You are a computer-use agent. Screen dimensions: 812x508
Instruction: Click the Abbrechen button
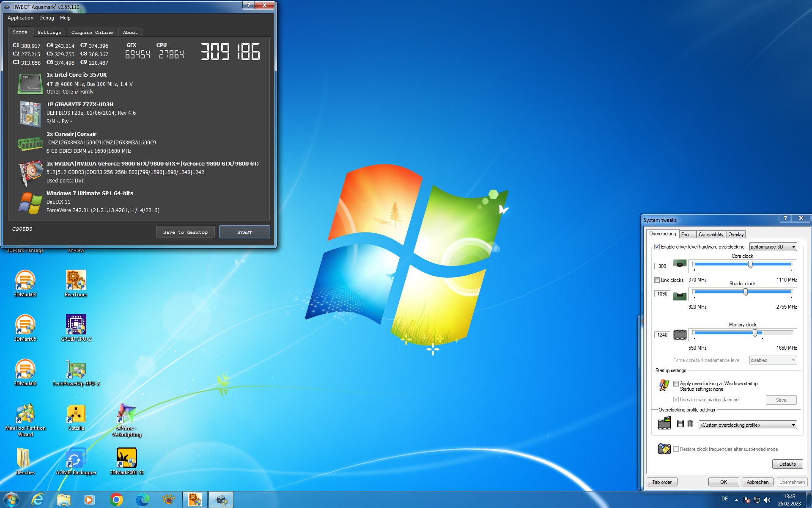[x=758, y=482]
